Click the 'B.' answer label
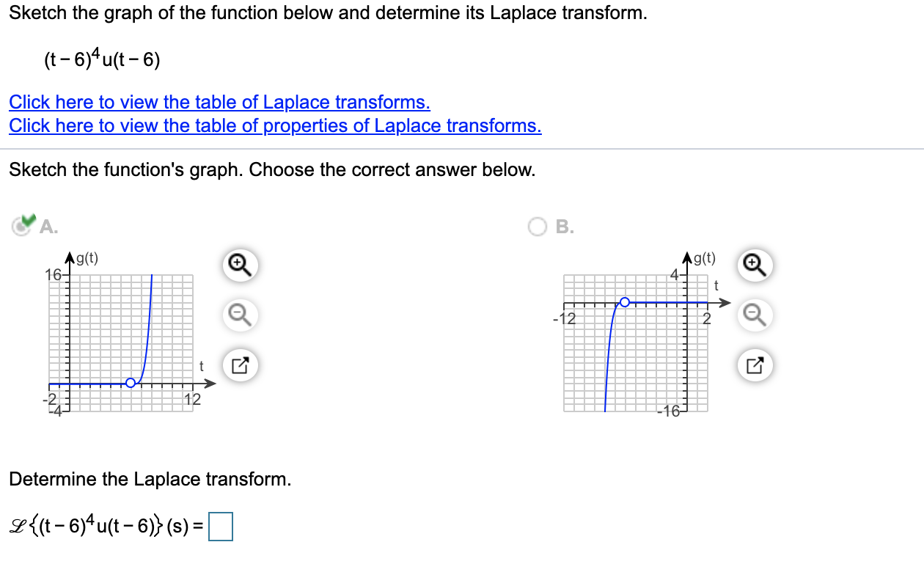Viewport: 924px width, 575px height. [563, 227]
